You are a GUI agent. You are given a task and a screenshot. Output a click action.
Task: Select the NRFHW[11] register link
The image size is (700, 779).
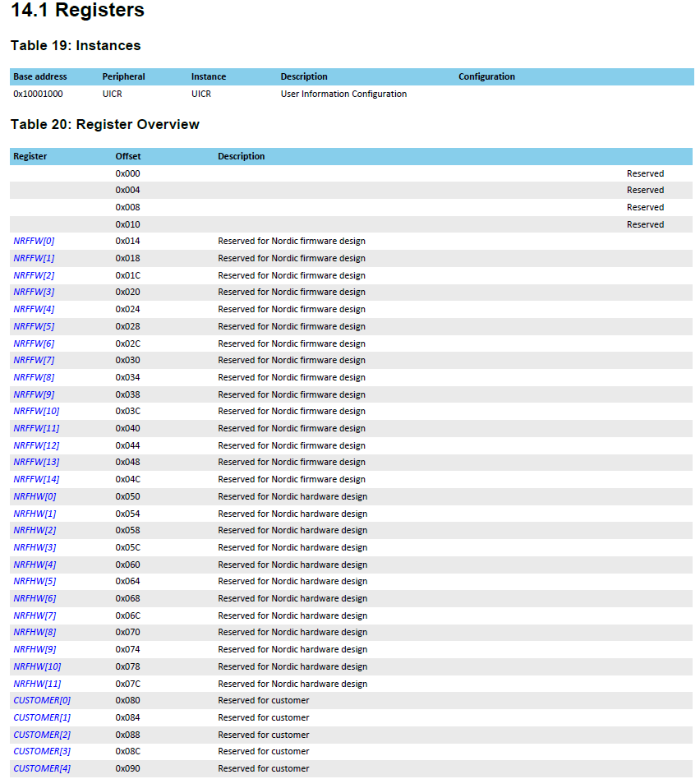click(x=35, y=684)
